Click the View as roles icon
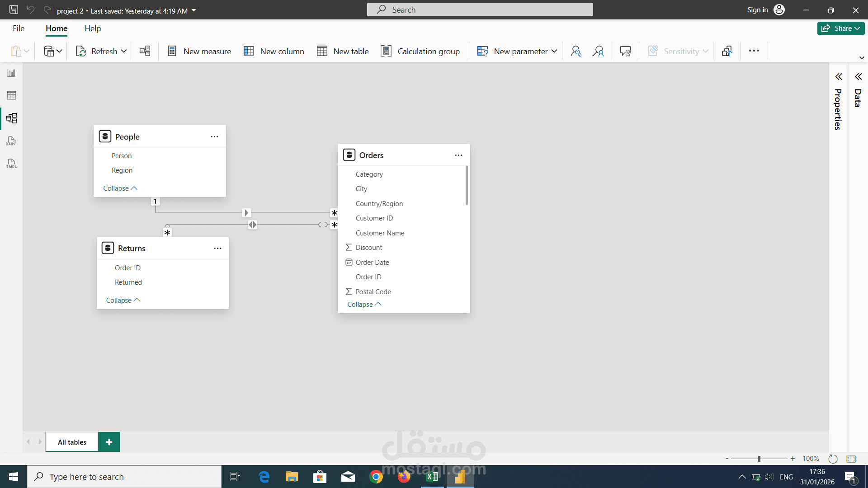This screenshot has width=868, height=488. click(598, 51)
